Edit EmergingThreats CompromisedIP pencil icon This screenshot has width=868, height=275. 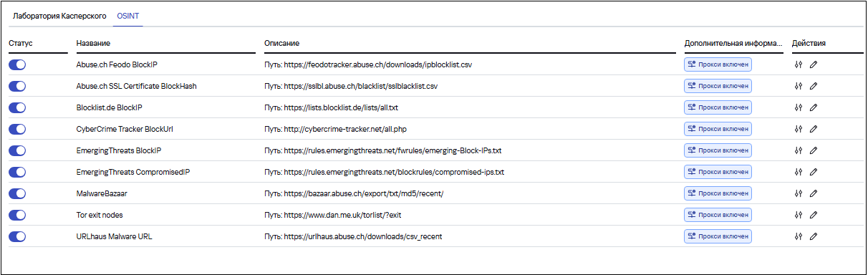point(813,172)
